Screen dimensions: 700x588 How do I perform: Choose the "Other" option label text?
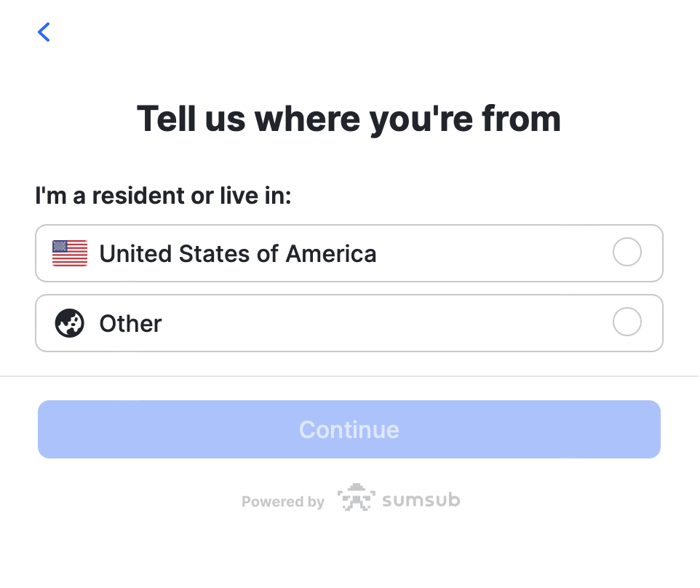pos(131,323)
